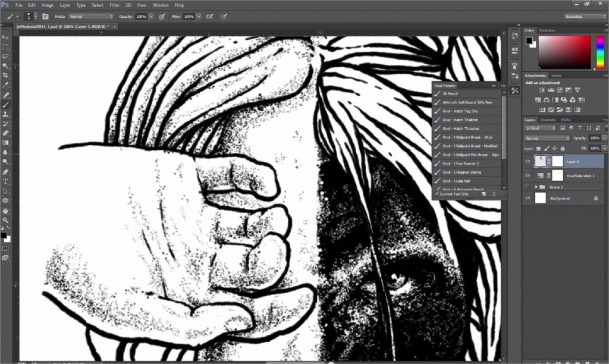
Task: Click the Lock transparent pixels icon
Action: tap(538, 148)
